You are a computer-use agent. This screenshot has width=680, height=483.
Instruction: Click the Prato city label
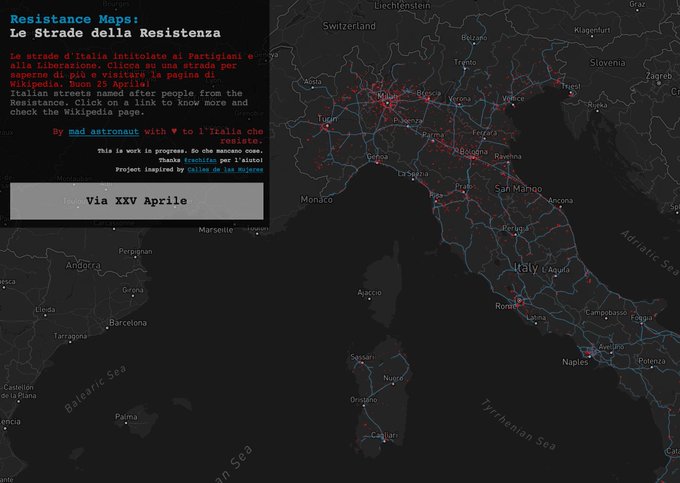pyautogui.click(x=464, y=186)
